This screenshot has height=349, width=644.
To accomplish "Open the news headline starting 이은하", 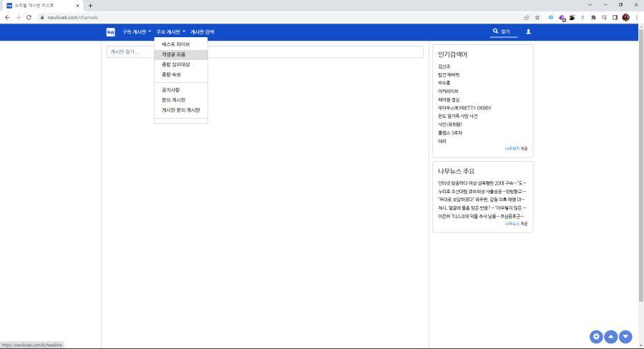I will coord(481,217).
